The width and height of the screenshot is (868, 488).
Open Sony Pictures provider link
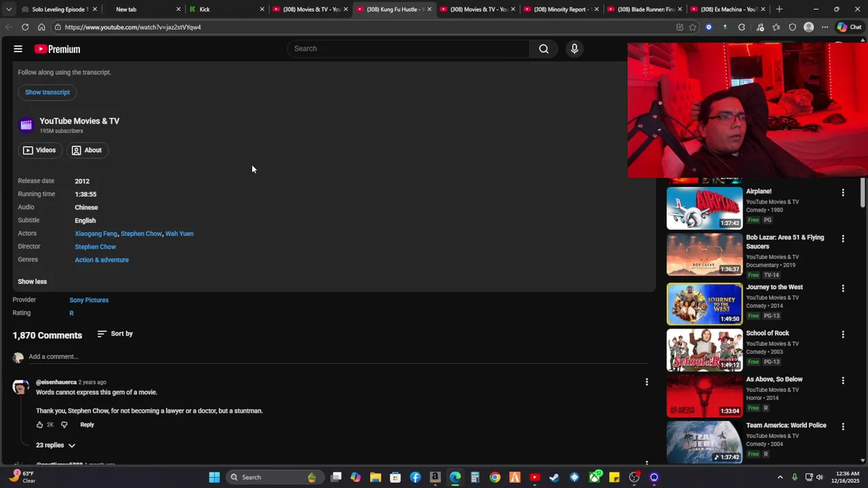pyautogui.click(x=89, y=300)
